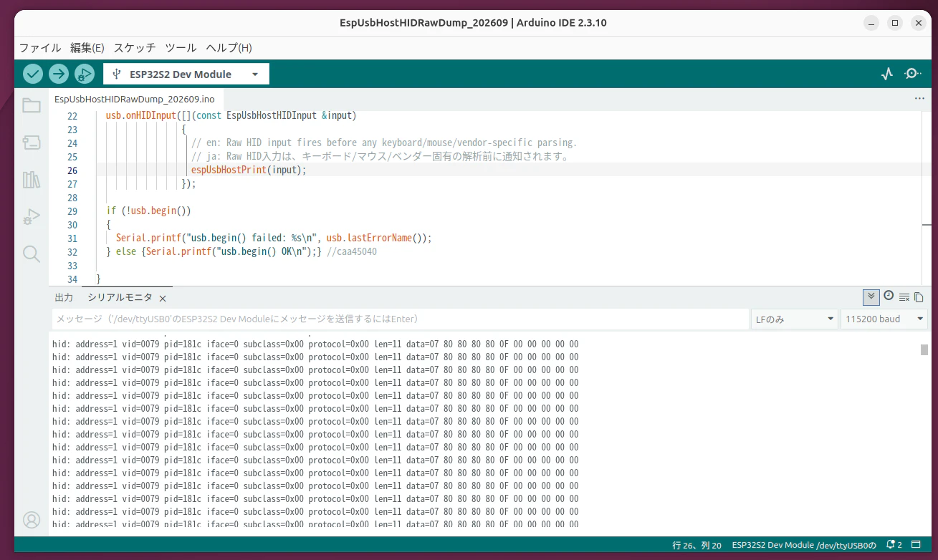The height and width of the screenshot is (560, 938).
Task: Click ESP32S2 Dev Module port in status bar
Action: click(x=804, y=545)
